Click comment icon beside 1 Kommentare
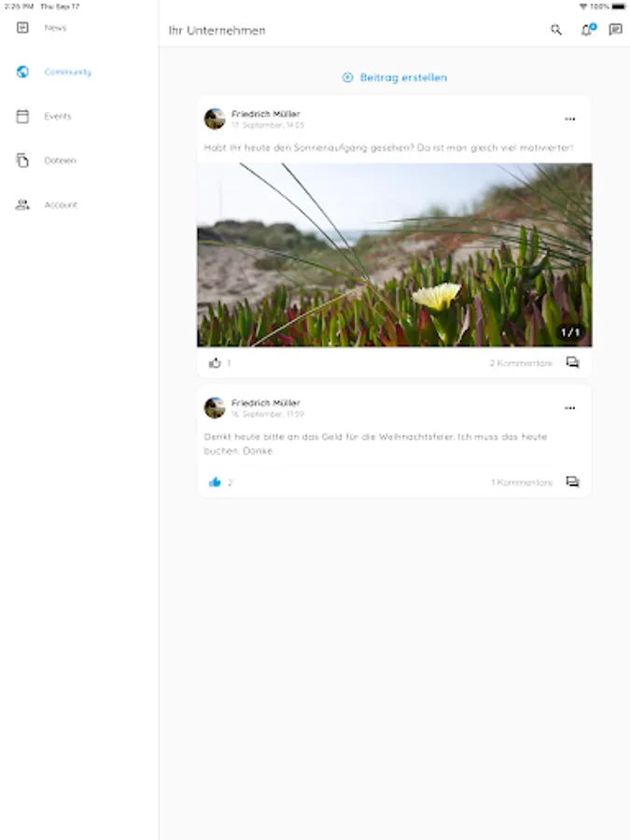 573,483
